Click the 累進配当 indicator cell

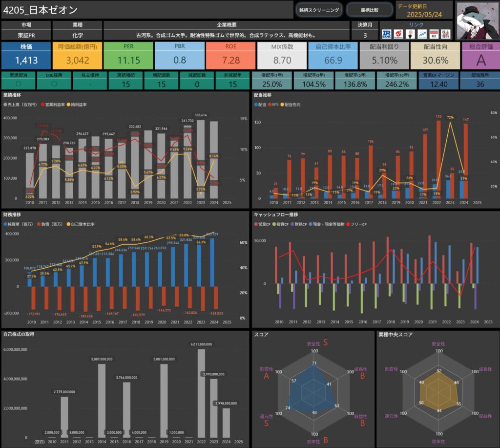19,81
